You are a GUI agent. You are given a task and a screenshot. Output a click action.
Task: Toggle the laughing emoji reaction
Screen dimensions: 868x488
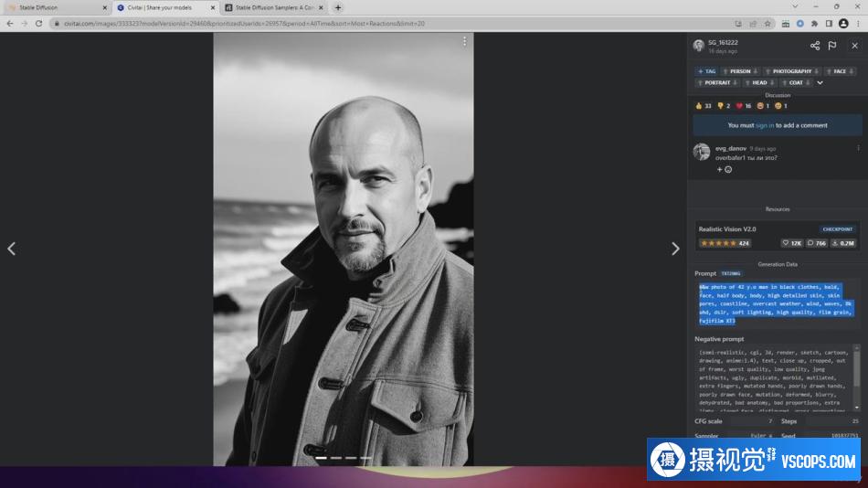click(x=763, y=106)
